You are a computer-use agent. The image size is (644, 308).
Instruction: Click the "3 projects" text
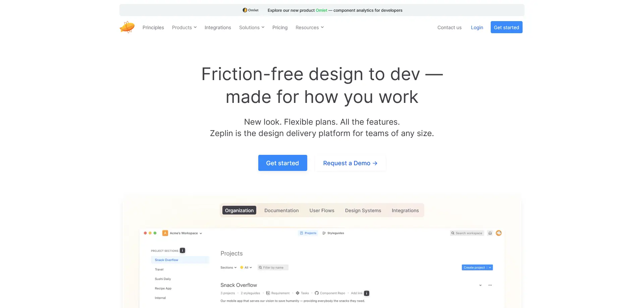point(228,293)
